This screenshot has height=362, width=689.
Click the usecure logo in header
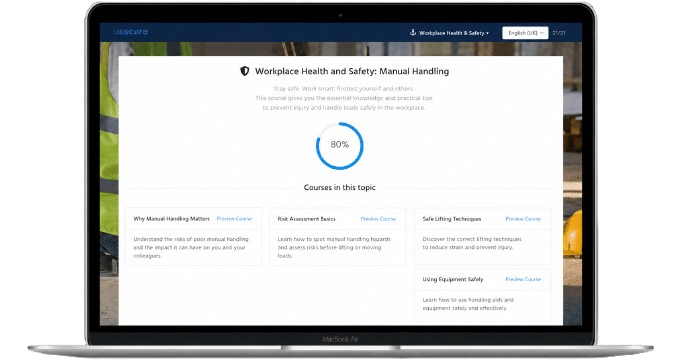pos(131,32)
